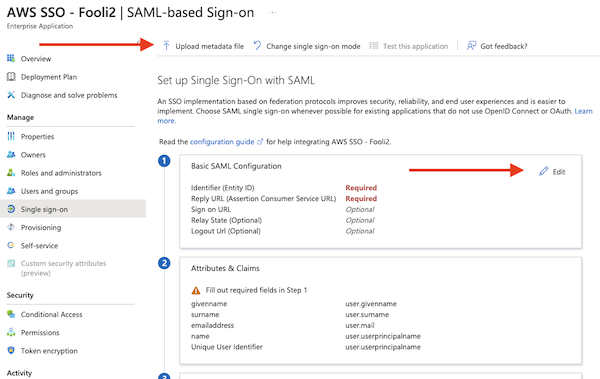Click the user.givenname claim value
The width and height of the screenshot is (600, 379).
(371, 304)
